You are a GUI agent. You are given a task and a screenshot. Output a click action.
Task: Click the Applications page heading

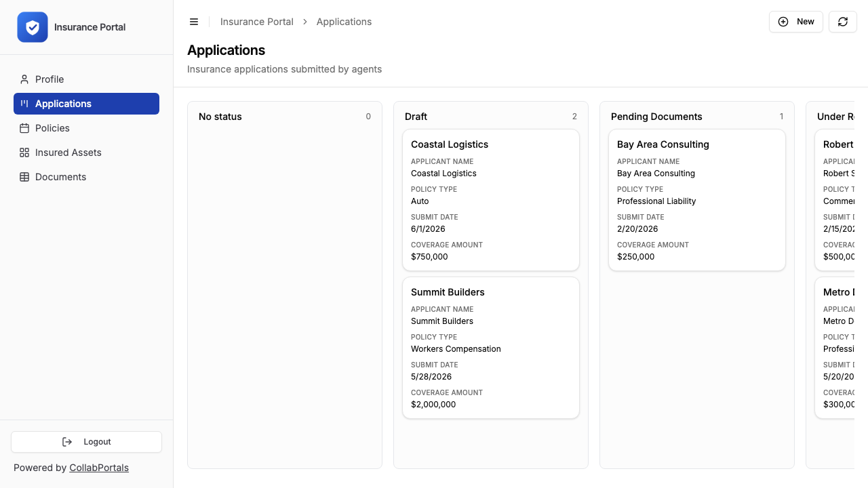coord(226,50)
